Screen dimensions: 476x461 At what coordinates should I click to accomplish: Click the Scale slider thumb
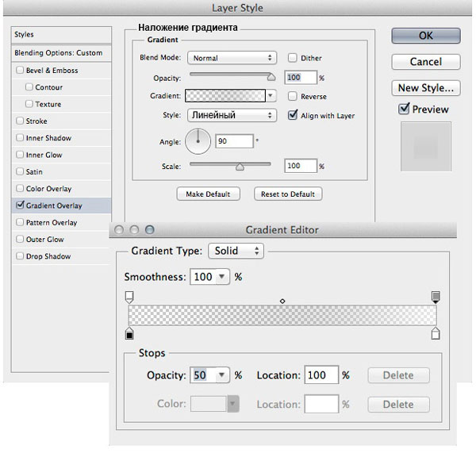pyautogui.click(x=240, y=167)
